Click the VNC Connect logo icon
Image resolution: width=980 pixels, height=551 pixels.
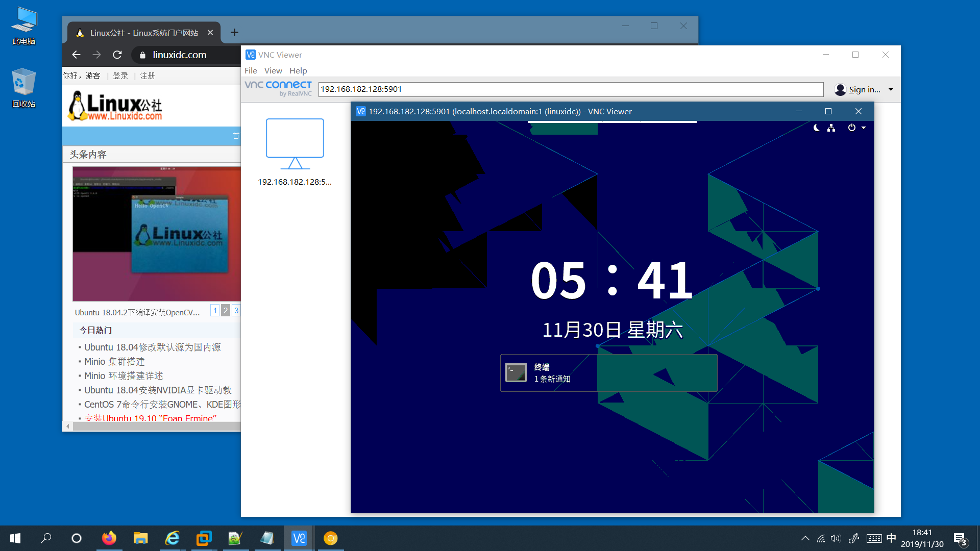tap(278, 89)
